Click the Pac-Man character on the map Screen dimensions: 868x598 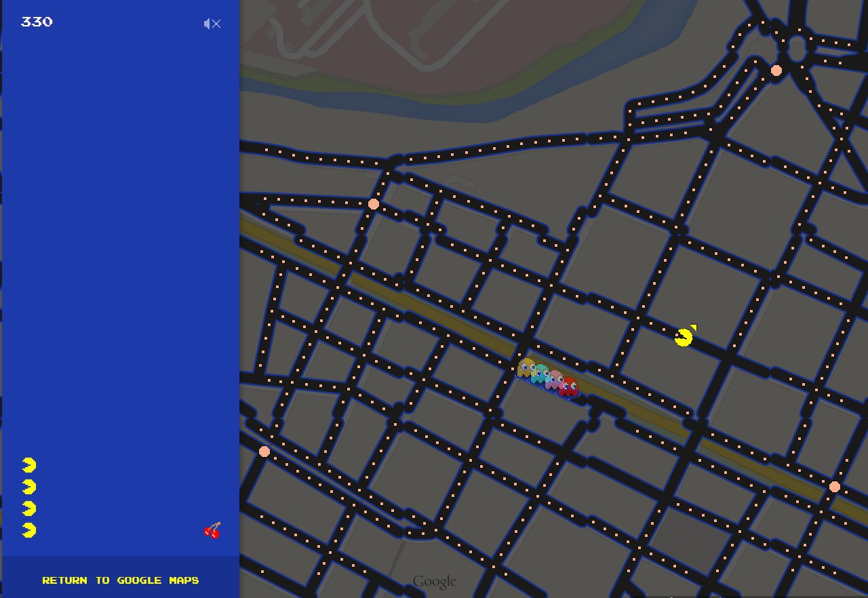pos(684,336)
